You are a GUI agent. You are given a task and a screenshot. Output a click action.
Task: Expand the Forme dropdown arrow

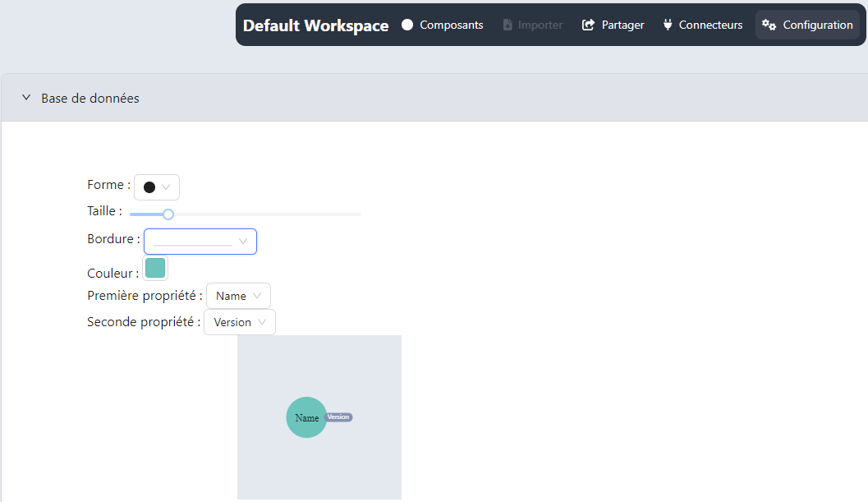167,187
